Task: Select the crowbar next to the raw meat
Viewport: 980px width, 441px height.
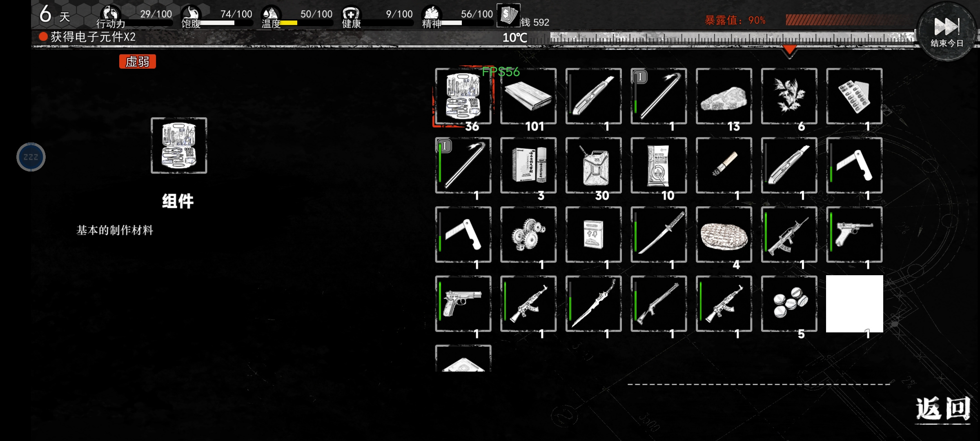Action: [x=659, y=96]
